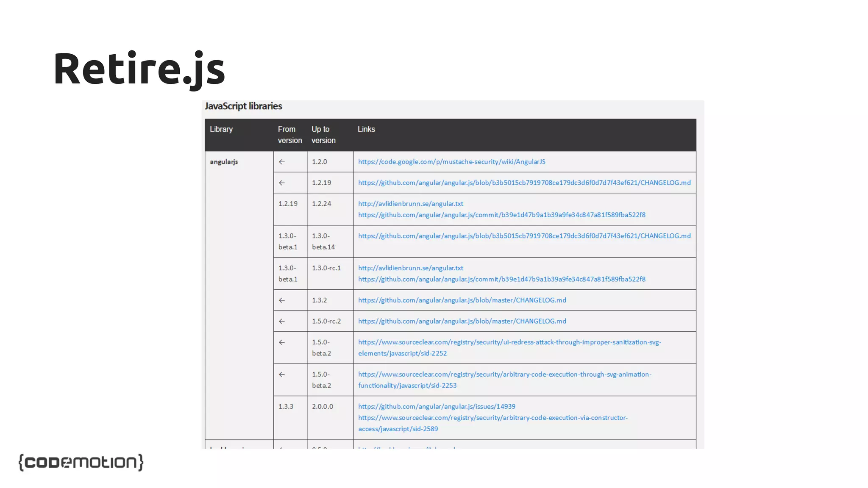Click the CHANGELOG.md link in the 1.5.0-rc.2 row

tap(462, 321)
